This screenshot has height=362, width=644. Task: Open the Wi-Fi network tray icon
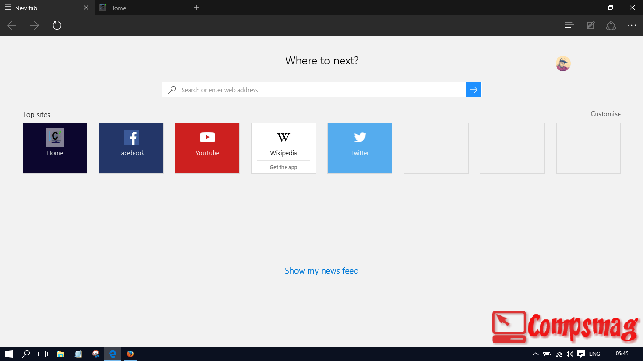point(559,354)
